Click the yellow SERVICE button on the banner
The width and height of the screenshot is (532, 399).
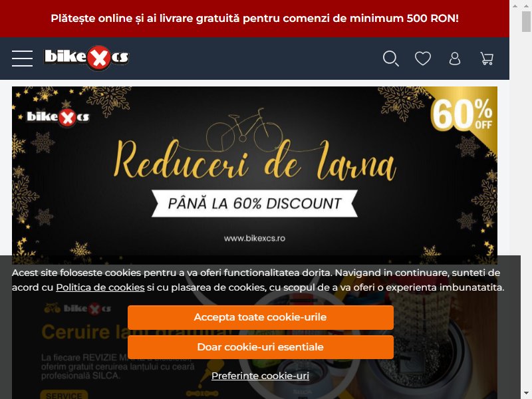click(64, 394)
